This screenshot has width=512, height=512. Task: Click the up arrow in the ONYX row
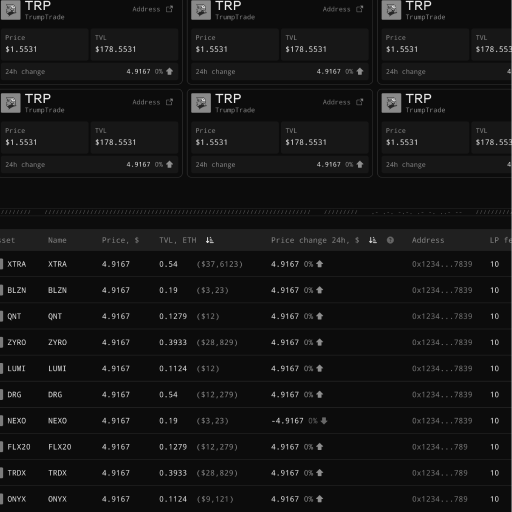click(x=319, y=499)
